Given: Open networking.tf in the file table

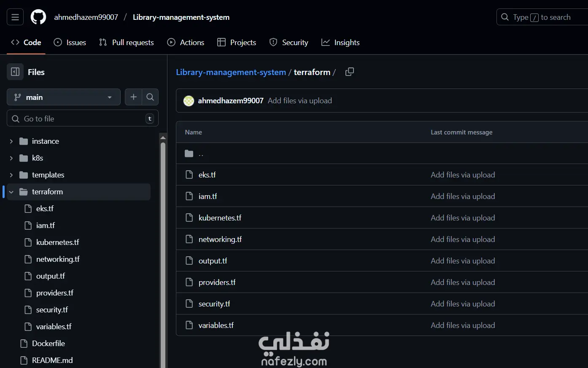Looking at the screenshot, I should [220, 239].
